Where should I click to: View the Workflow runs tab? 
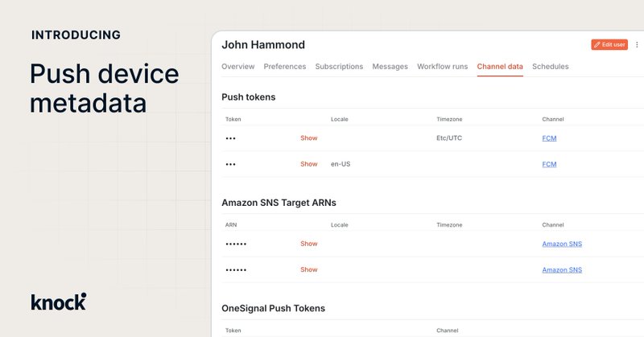[x=442, y=67]
